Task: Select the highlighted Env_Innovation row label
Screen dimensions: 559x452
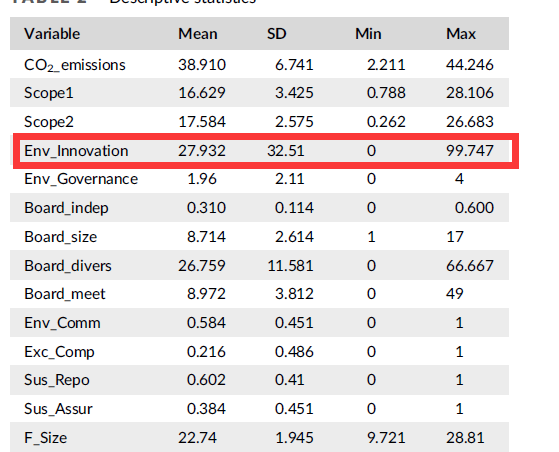Action: click(76, 151)
